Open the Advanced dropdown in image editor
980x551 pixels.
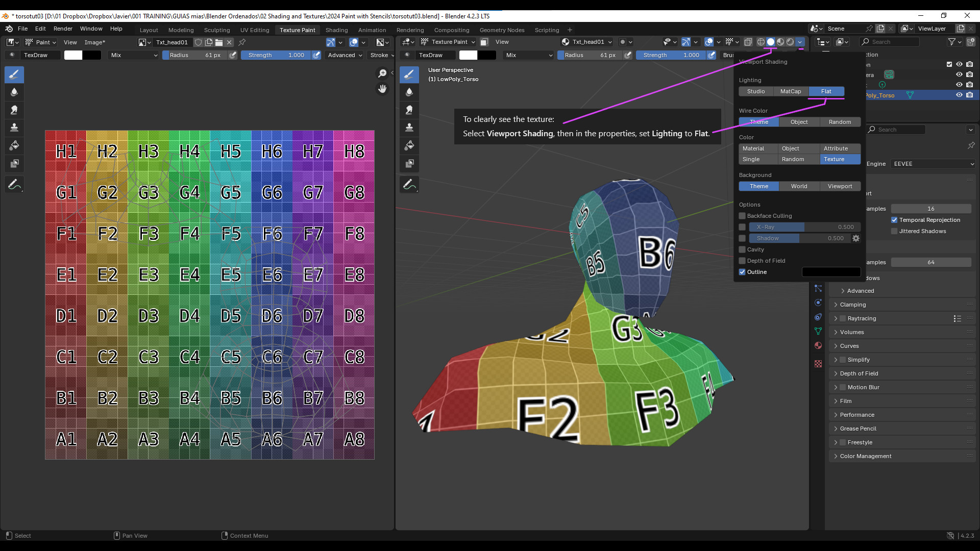pyautogui.click(x=345, y=55)
